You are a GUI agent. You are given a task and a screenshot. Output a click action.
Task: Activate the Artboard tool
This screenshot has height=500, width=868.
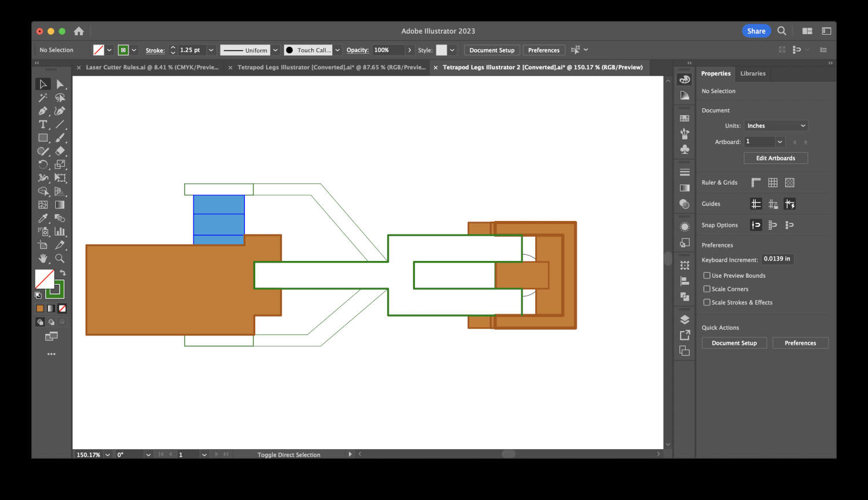tap(42, 245)
